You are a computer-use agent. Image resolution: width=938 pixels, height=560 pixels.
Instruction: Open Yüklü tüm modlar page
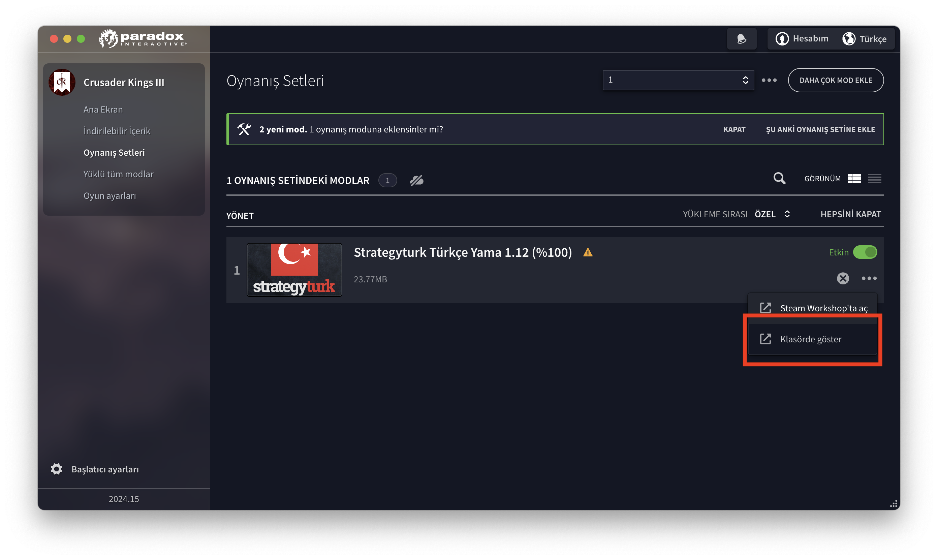pyautogui.click(x=119, y=174)
